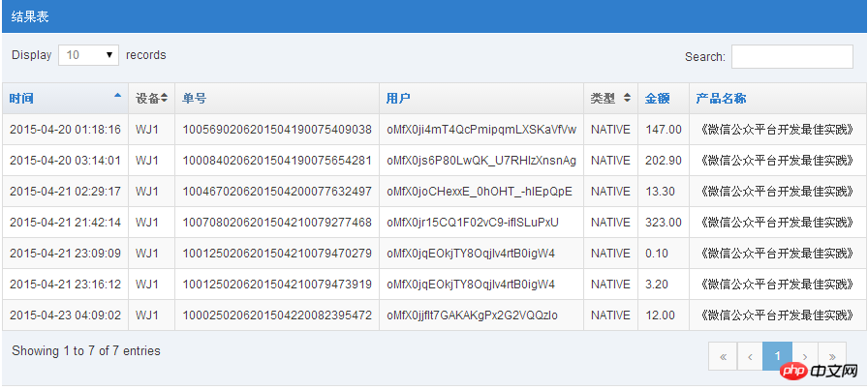Viewport: 868px width, 390px height.
Task: Focus the Search input field
Action: pos(792,56)
